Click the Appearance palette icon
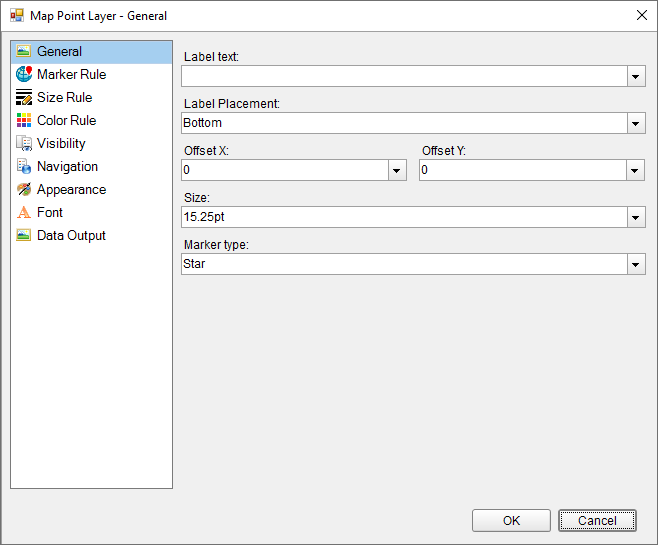The width and height of the screenshot is (658, 547). 24,189
